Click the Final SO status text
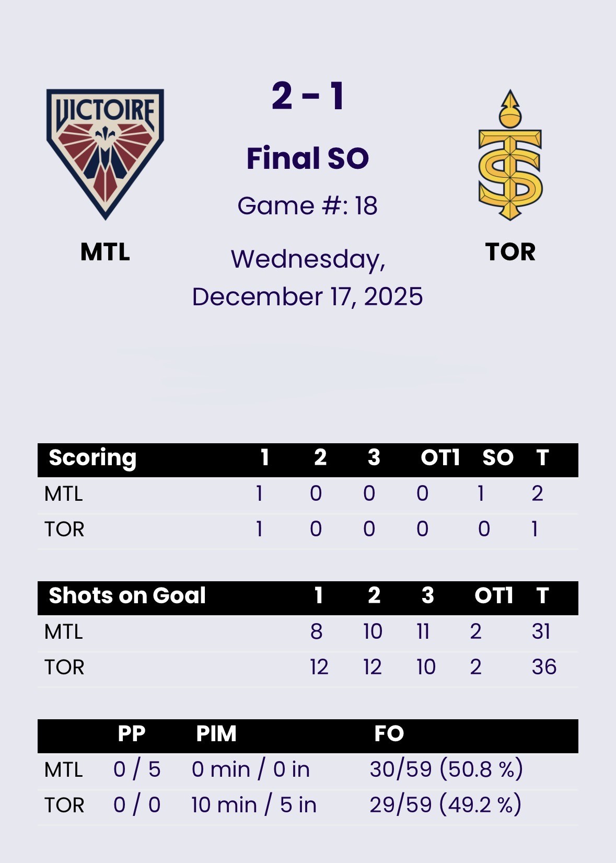 308,158
